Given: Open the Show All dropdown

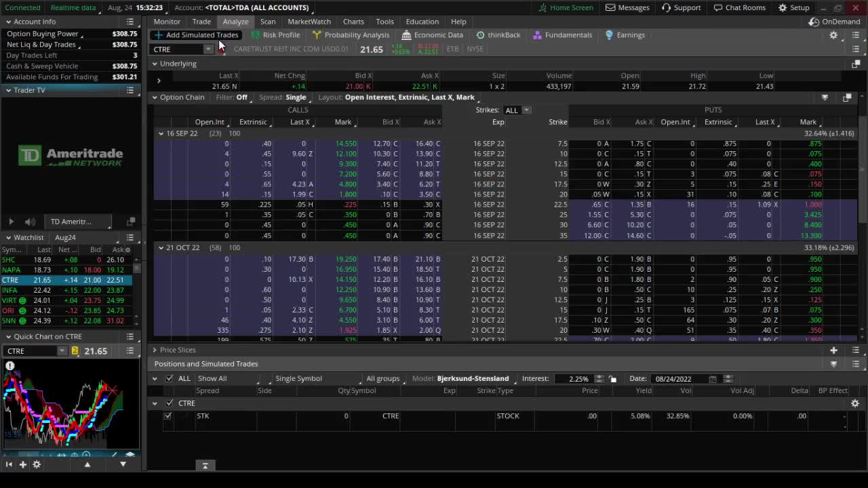Looking at the screenshot, I should coord(227,379).
